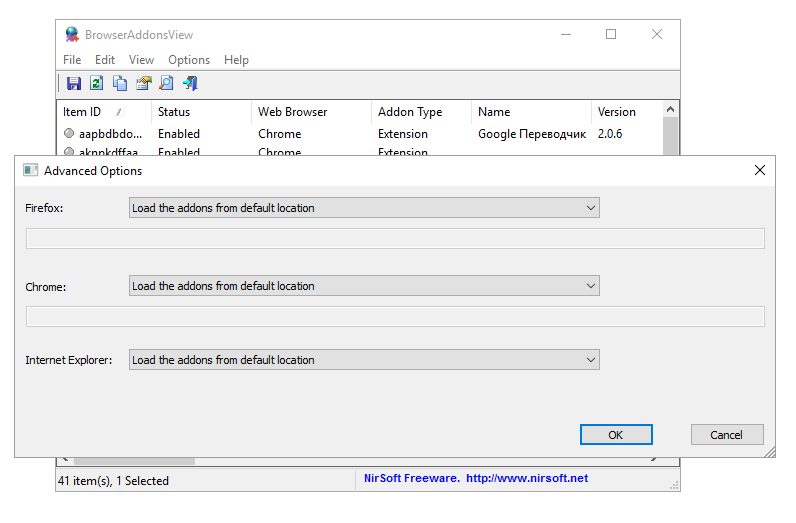Save selected items using floppy disk icon

74,83
